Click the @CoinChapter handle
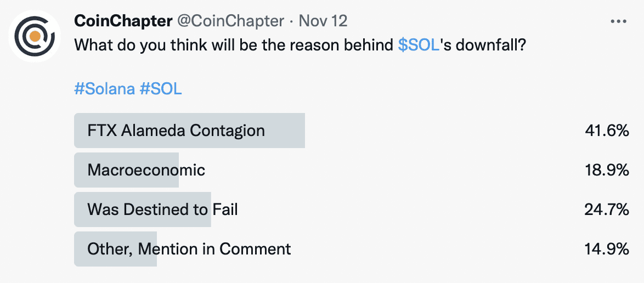The image size is (644, 283). click(230, 21)
